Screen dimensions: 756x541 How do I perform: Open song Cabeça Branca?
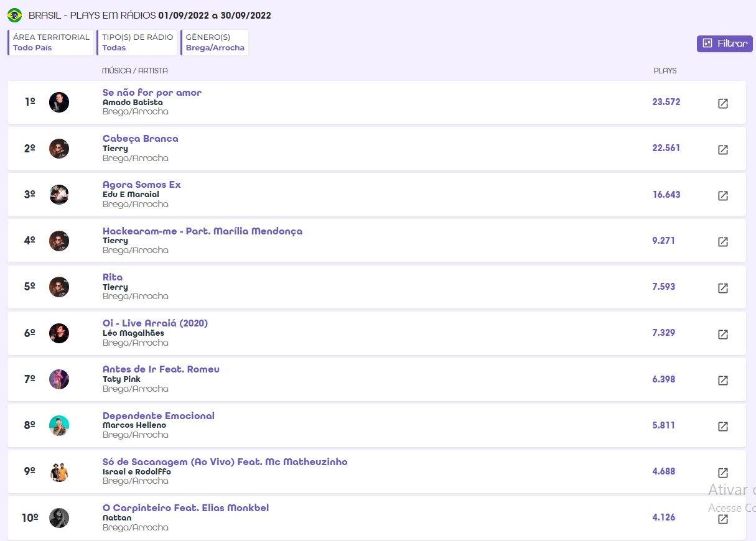(140, 139)
